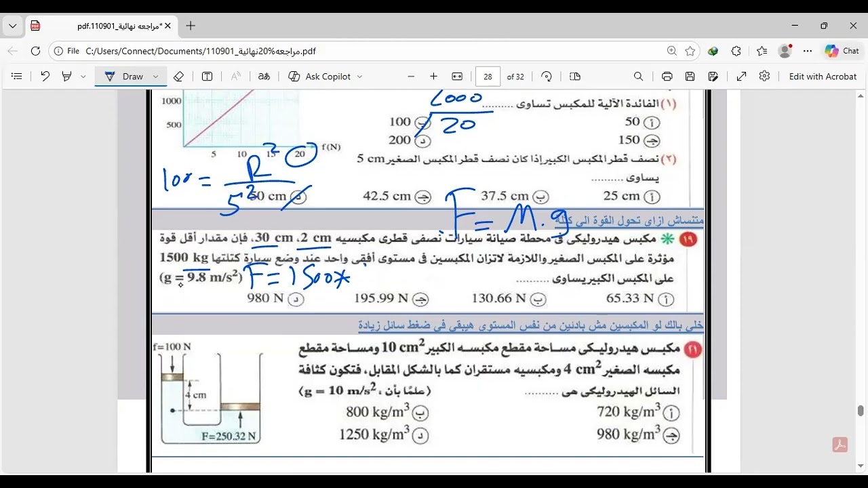Open the browser profile avatar

pyautogui.click(x=785, y=51)
